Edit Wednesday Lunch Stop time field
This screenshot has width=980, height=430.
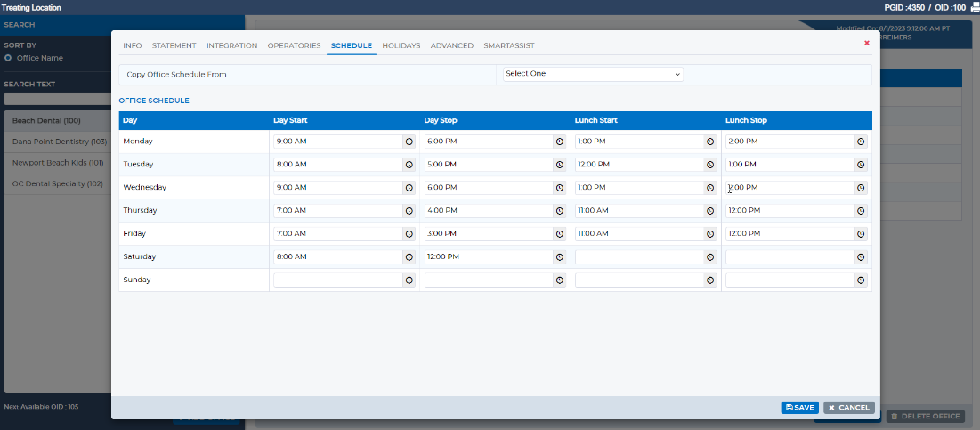pos(790,188)
